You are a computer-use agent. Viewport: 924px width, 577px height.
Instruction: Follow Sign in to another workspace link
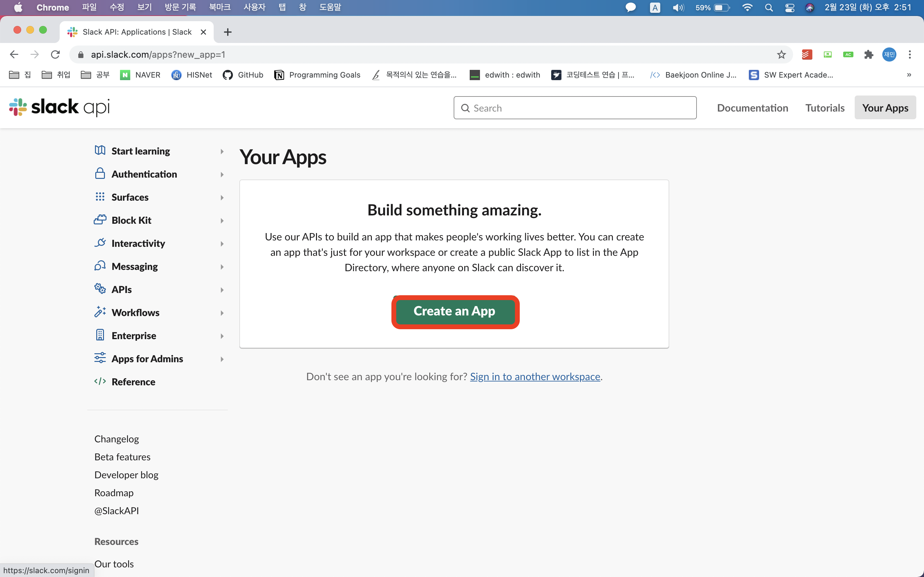click(535, 377)
